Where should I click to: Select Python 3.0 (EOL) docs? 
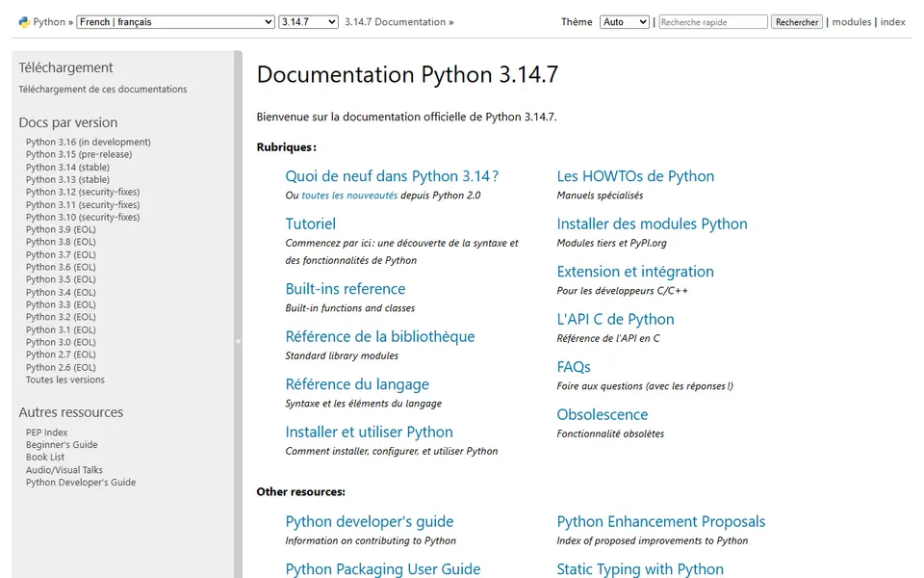click(x=61, y=343)
